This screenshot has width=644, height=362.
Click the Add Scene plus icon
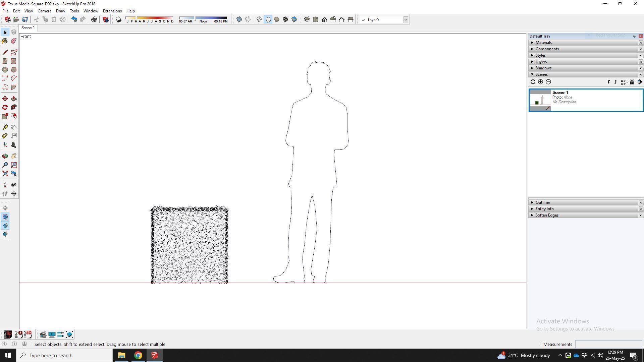coord(540,82)
